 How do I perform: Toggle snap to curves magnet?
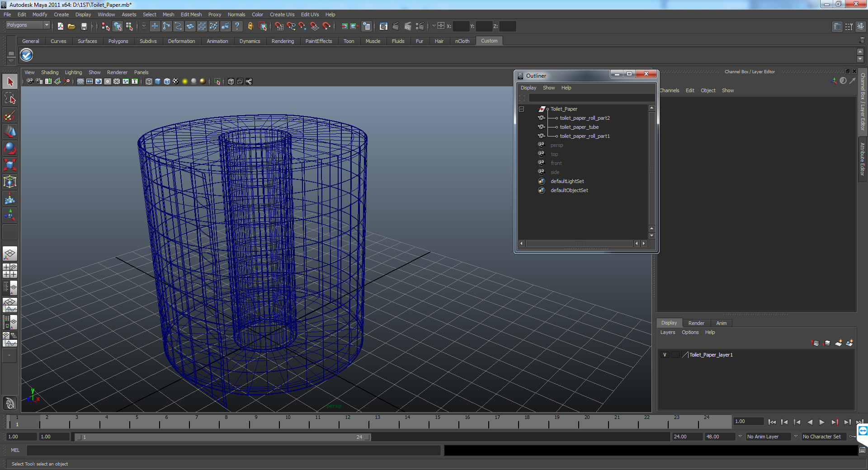point(291,26)
